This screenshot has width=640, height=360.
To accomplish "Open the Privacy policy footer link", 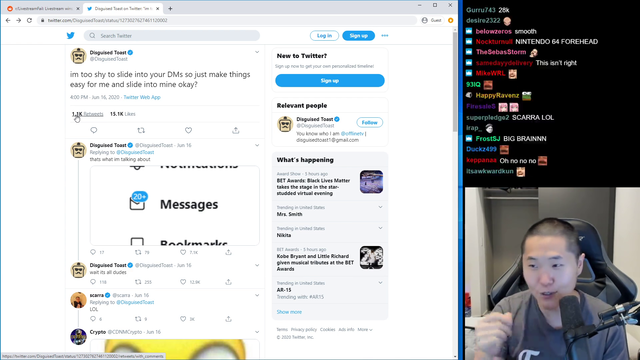I will (x=304, y=329).
